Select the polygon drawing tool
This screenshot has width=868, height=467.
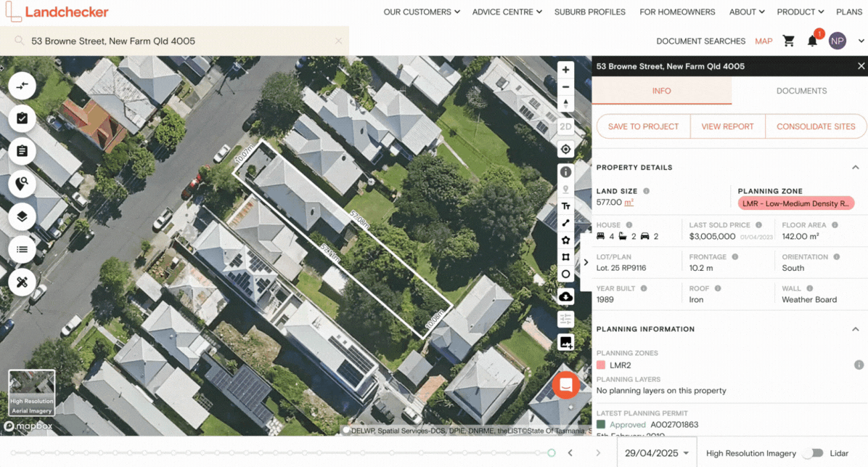[565, 240]
